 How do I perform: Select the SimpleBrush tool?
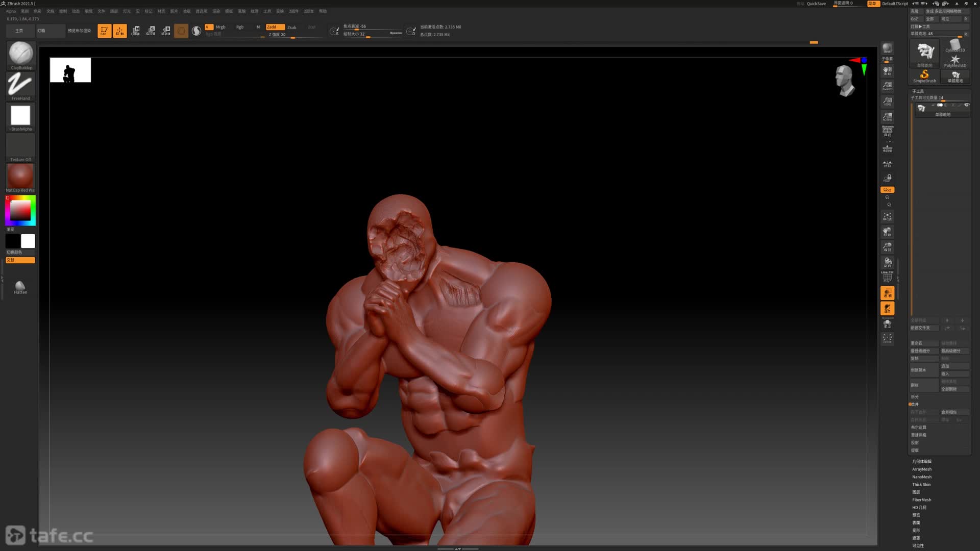[x=924, y=77]
